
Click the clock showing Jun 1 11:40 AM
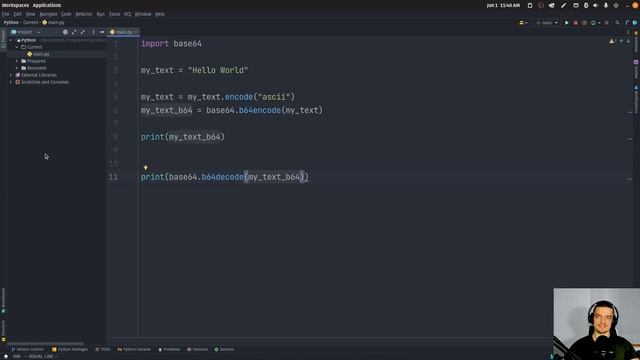click(503, 5)
